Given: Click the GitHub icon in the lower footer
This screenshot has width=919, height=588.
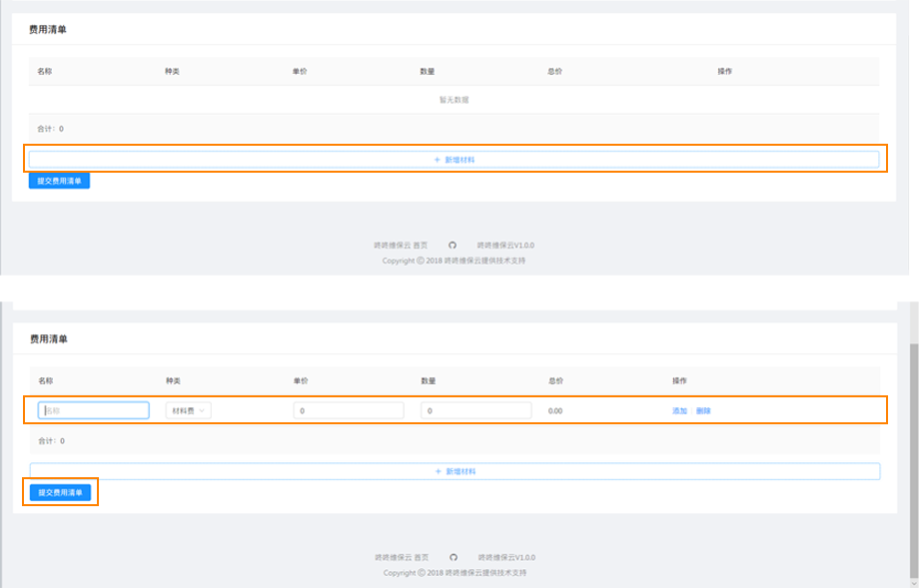Looking at the screenshot, I should (x=453, y=557).
